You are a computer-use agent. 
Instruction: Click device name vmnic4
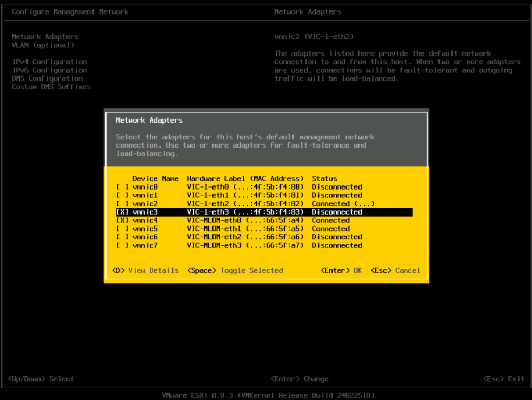click(145, 221)
